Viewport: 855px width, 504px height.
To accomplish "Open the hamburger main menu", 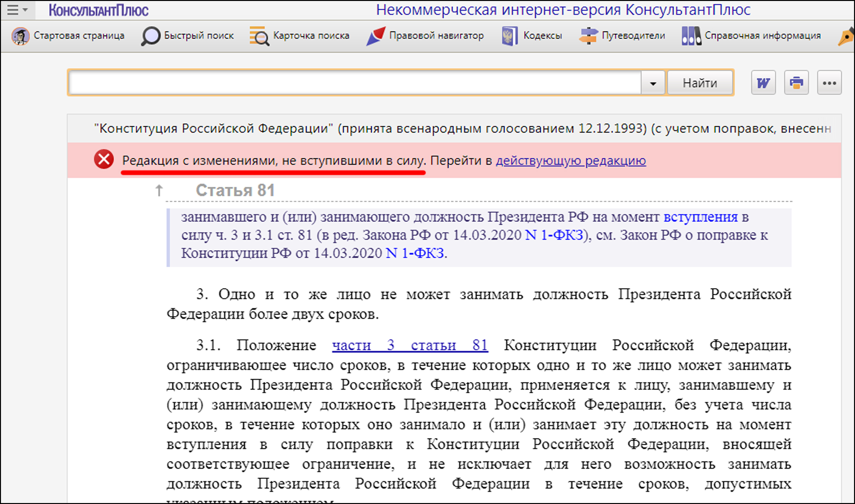I will 17,10.
